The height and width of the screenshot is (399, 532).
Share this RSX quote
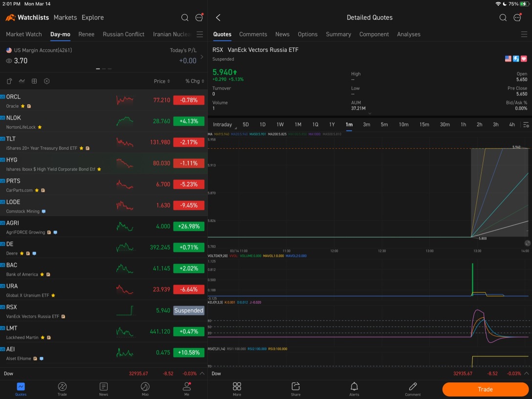click(295, 389)
